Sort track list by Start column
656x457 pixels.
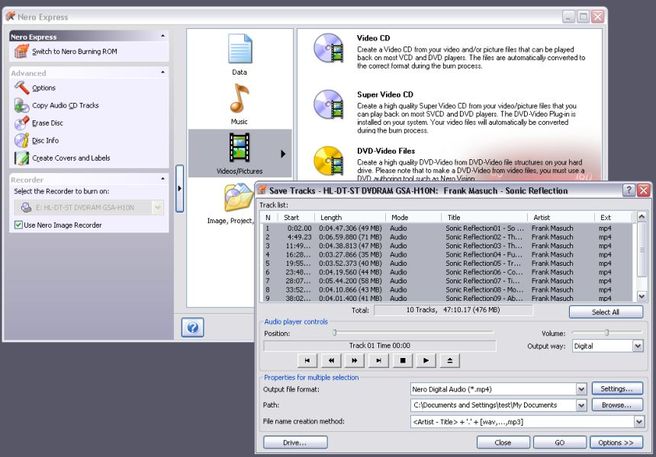coord(296,217)
